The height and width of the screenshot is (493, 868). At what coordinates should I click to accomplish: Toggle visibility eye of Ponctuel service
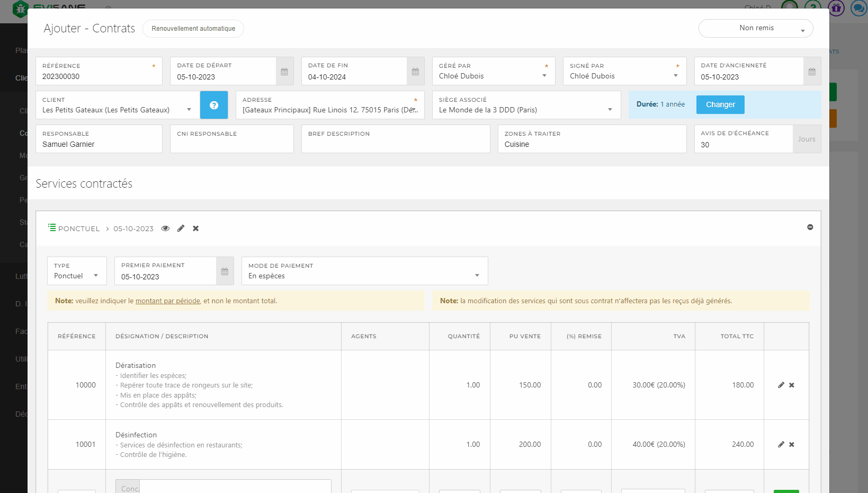click(165, 228)
